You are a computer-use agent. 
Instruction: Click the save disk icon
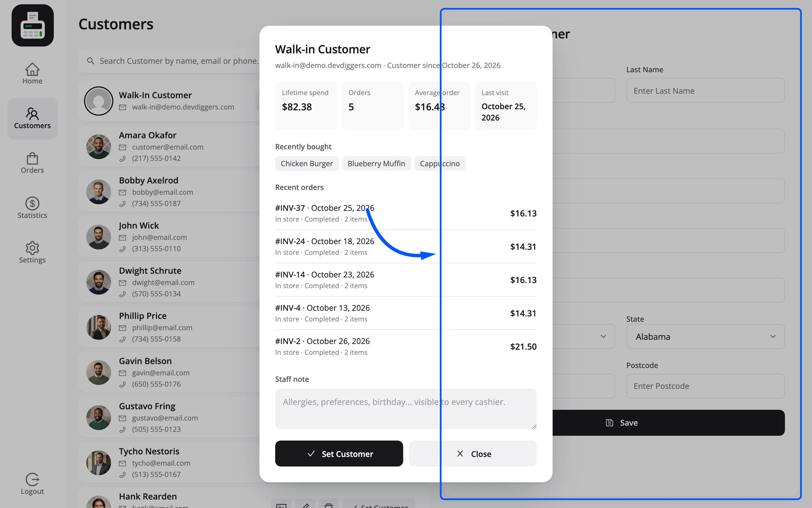[x=609, y=423]
